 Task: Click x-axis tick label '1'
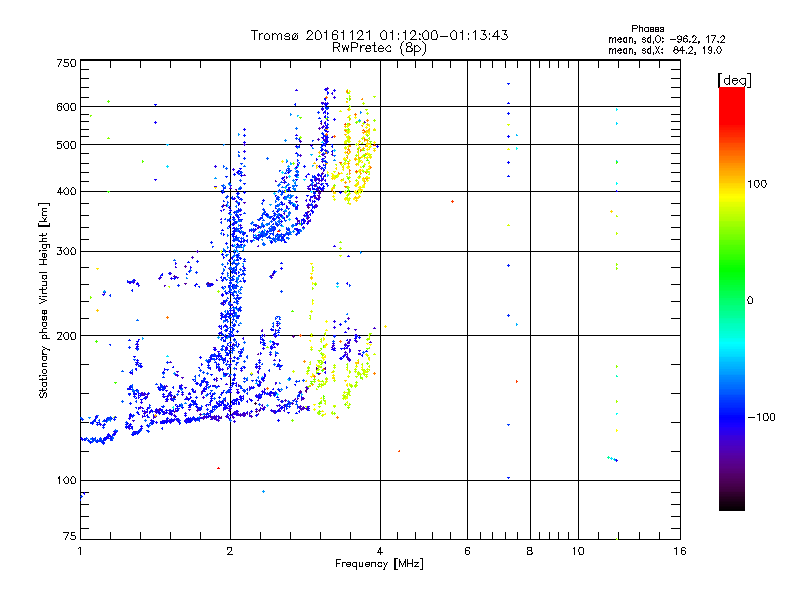click(x=80, y=551)
